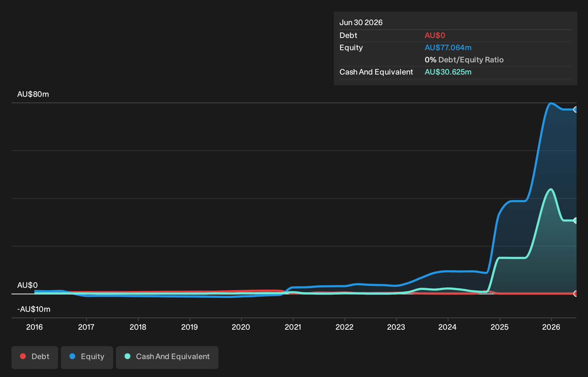Screen dimensions: 588x377
Task: Click the 2025 x-axis label
Action: pyautogui.click(x=500, y=327)
